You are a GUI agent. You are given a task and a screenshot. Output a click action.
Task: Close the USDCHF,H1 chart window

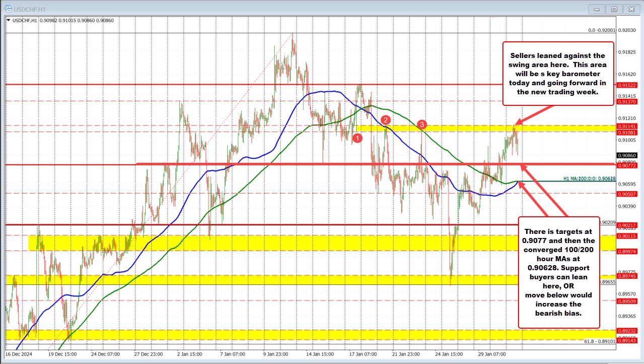tap(631, 9)
